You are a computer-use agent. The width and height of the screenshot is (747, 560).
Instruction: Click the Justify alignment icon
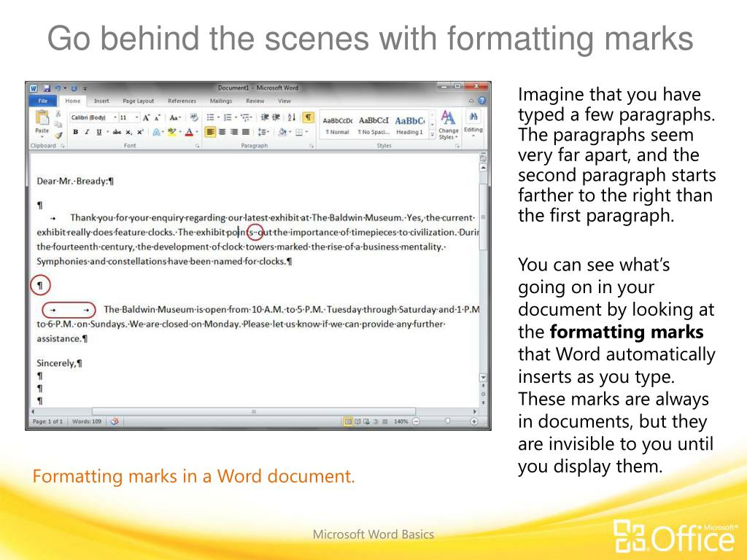tap(246, 132)
